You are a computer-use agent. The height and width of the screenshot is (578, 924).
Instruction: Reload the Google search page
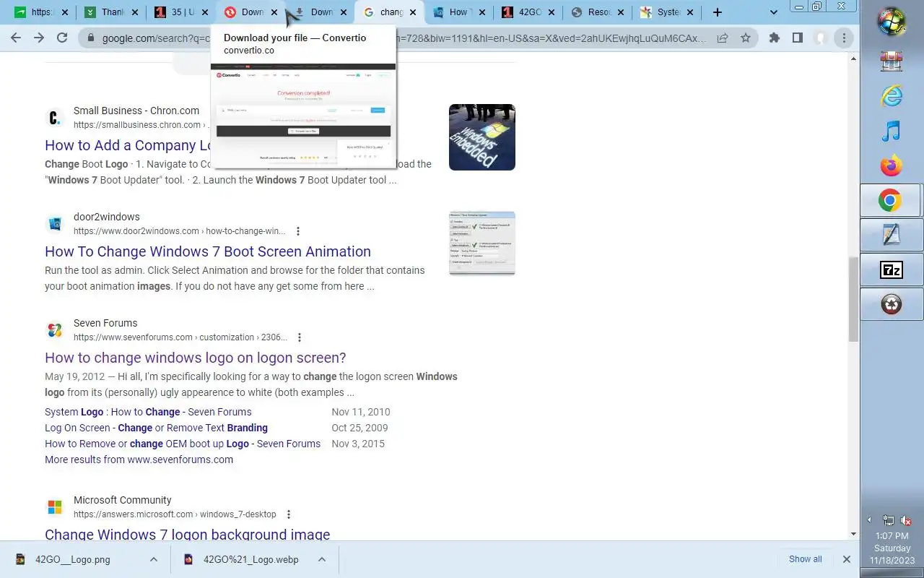coord(62,38)
